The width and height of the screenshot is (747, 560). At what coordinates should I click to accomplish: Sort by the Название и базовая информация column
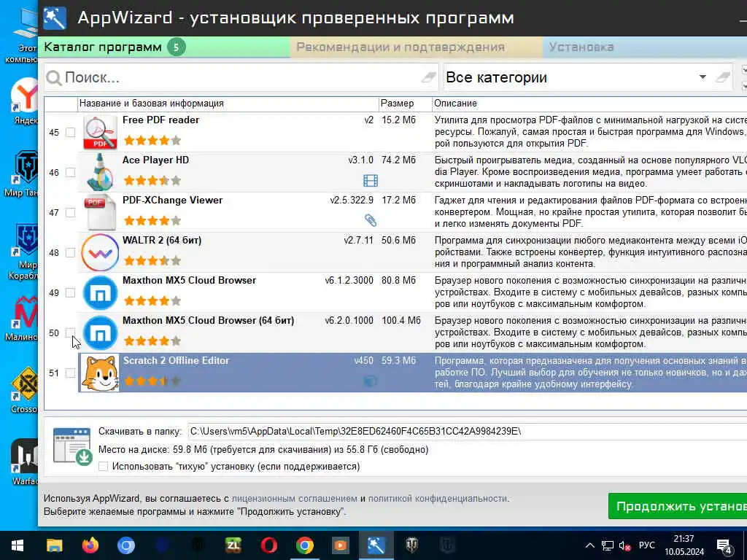[228, 104]
